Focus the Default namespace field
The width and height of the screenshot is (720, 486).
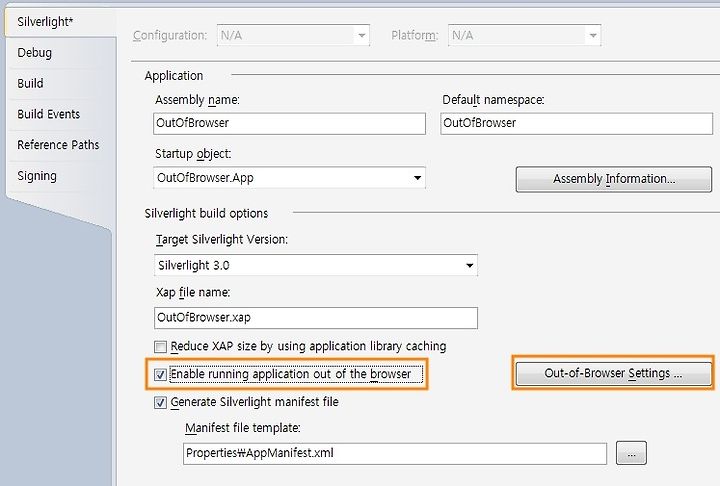pos(576,124)
